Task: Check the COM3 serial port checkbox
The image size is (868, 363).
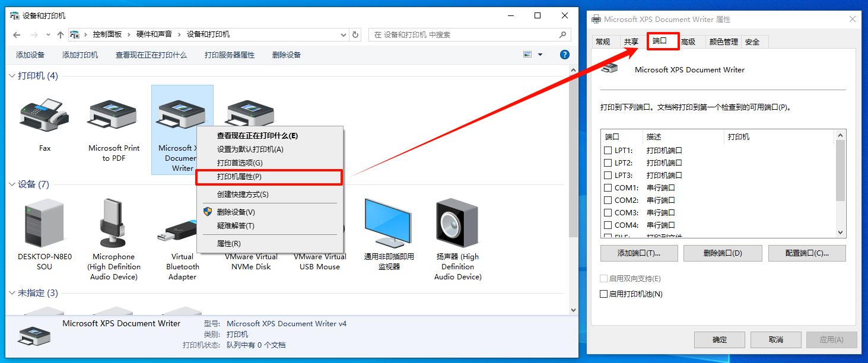Action: click(x=608, y=213)
